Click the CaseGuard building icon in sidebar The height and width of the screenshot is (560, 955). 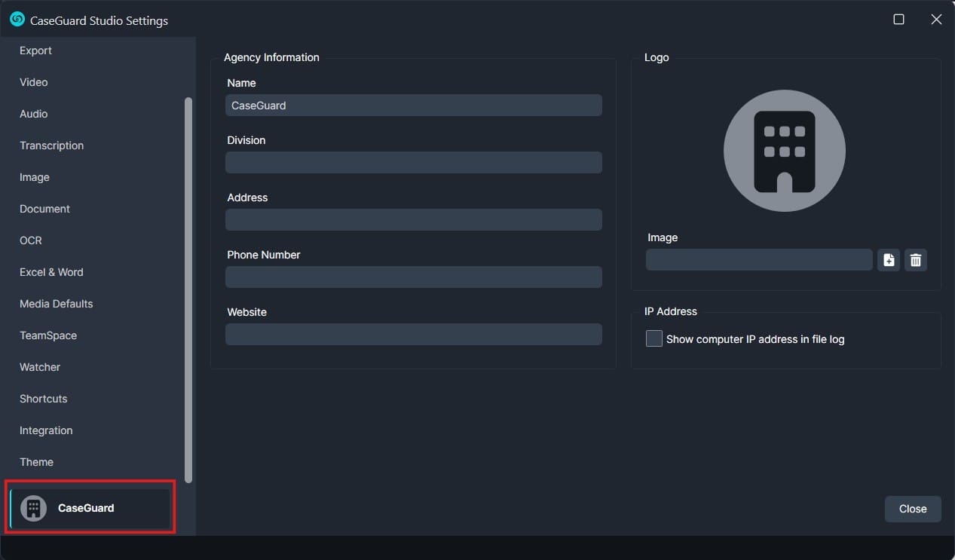33,508
